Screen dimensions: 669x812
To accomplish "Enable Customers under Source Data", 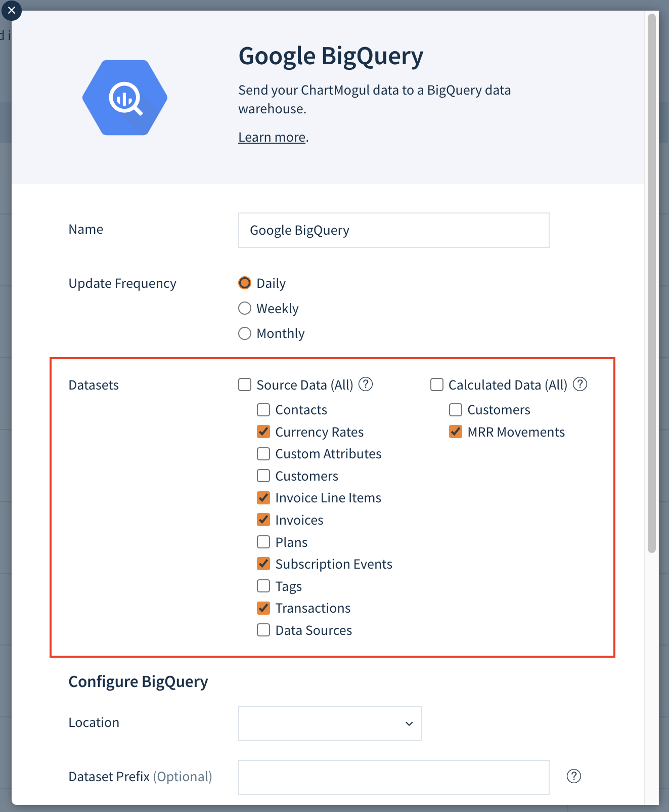I will pos(263,476).
